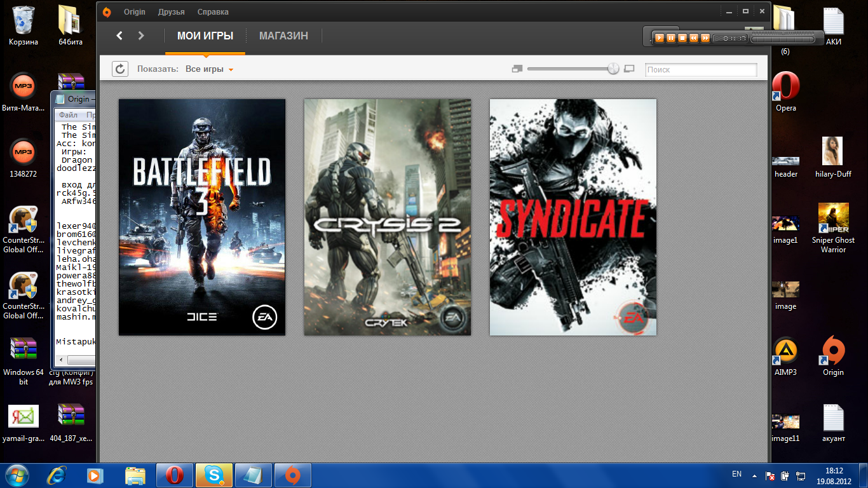The image size is (868, 488).
Task: Select the Windows 64 bit archive icon
Action: [x=24, y=360]
